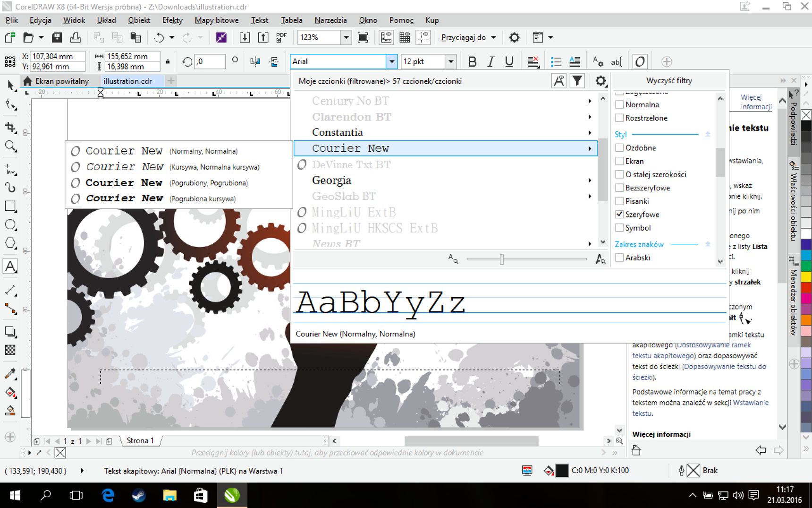Open the font size 12 pkt dropdown
This screenshot has height=508, width=812.
click(451, 61)
